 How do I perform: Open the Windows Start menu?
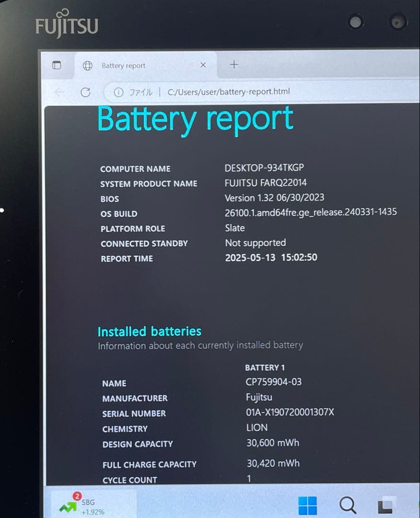pos(307,505)
